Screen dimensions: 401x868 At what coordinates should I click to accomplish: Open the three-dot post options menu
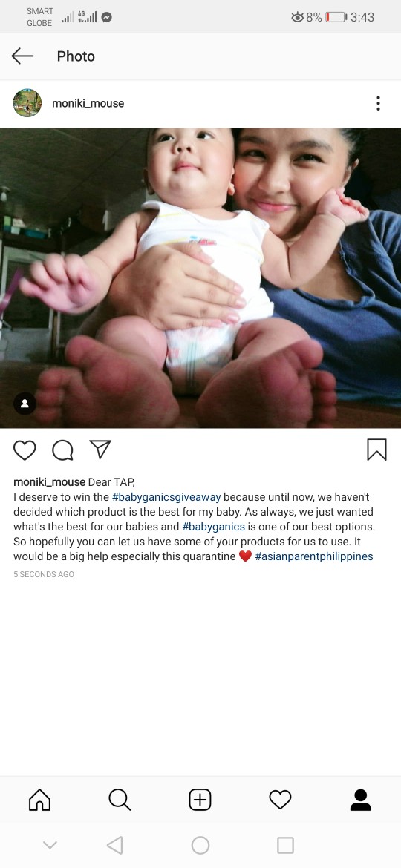378,103
